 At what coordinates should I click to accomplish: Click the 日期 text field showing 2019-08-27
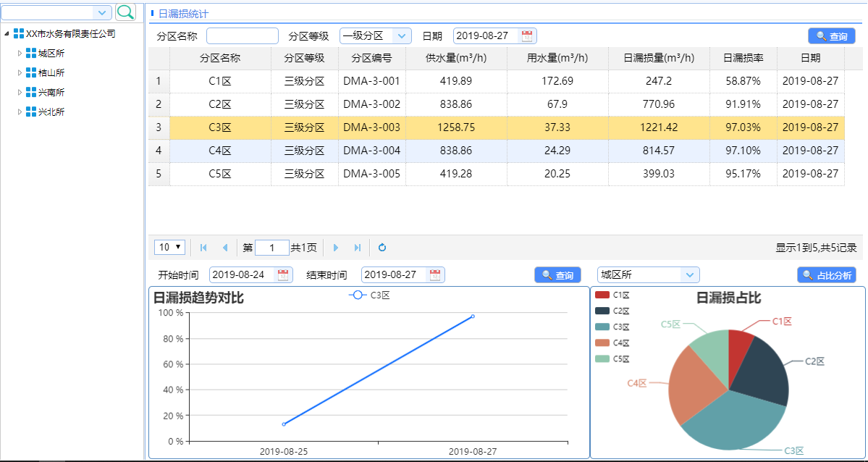pos(486,36)
